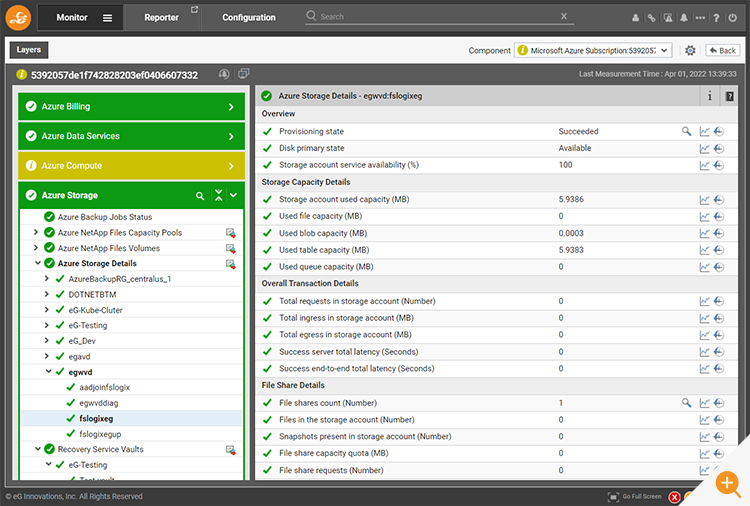Expand egavd tree node

point(46,356)
